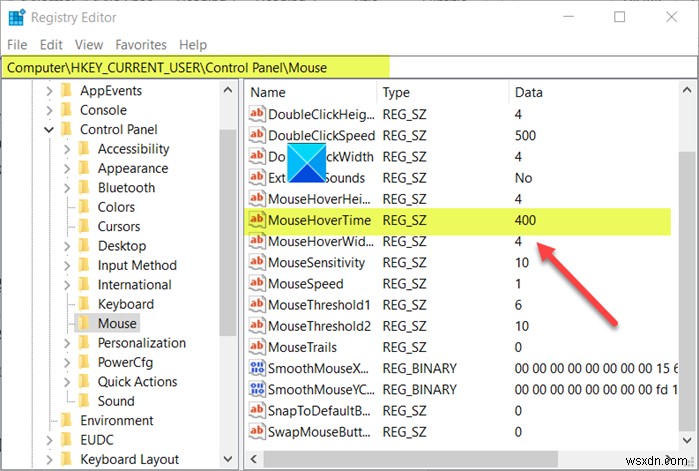Click the tree pane scroll up arrow
The height and width of the screenshot is (471, 699).
click(x=228, y=90)
